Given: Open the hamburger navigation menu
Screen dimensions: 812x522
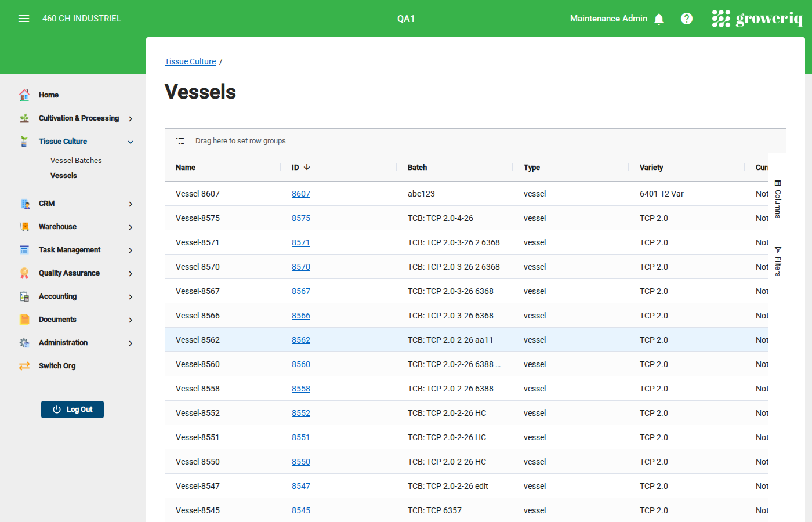Looking at the screenshot, I should point(24,18).
